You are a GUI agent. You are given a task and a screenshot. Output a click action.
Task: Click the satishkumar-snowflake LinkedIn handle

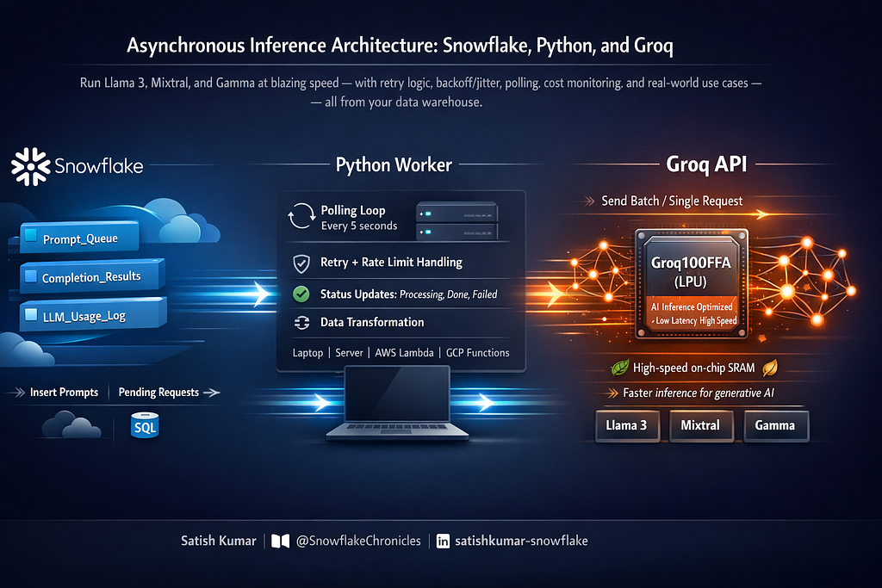pos(521,541)
